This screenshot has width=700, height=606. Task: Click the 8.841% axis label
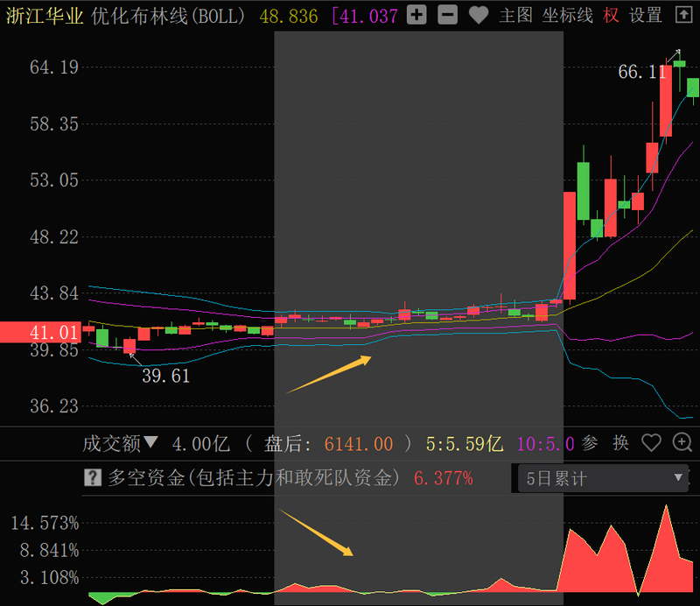(x=49, y=551)
